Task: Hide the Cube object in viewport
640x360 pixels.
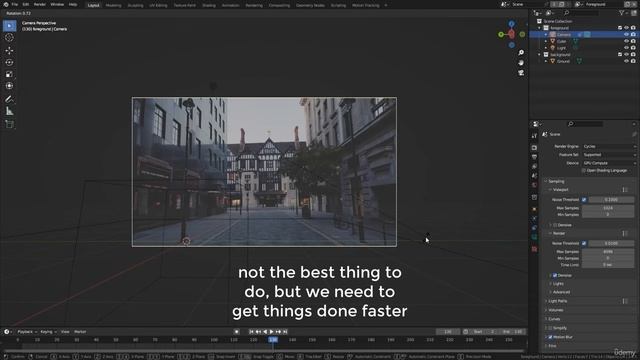Action: (626, 41)
